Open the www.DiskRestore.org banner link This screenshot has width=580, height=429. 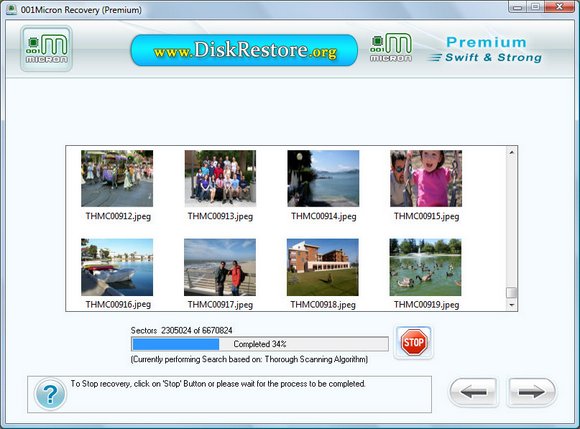(x=244, y=50)
